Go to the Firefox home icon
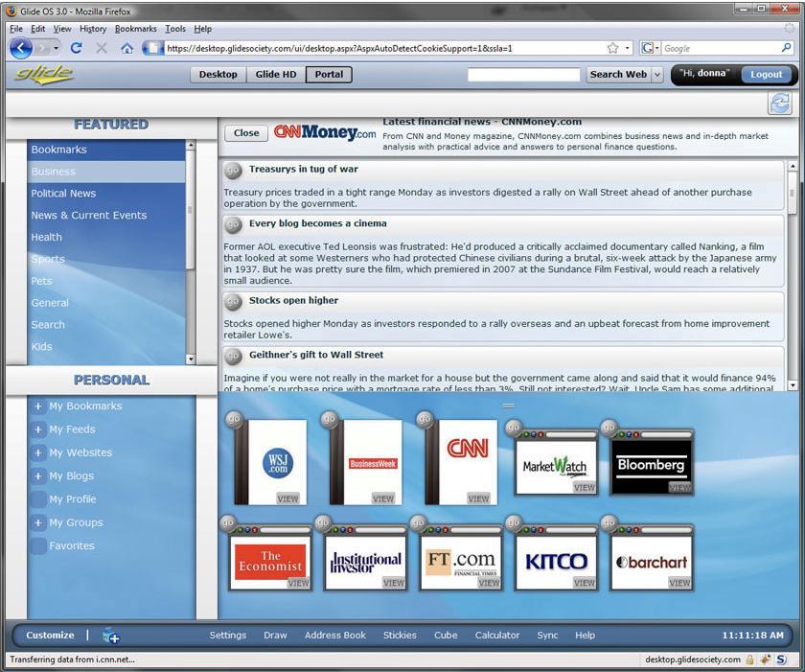805x672 pixels. point(126,48)
